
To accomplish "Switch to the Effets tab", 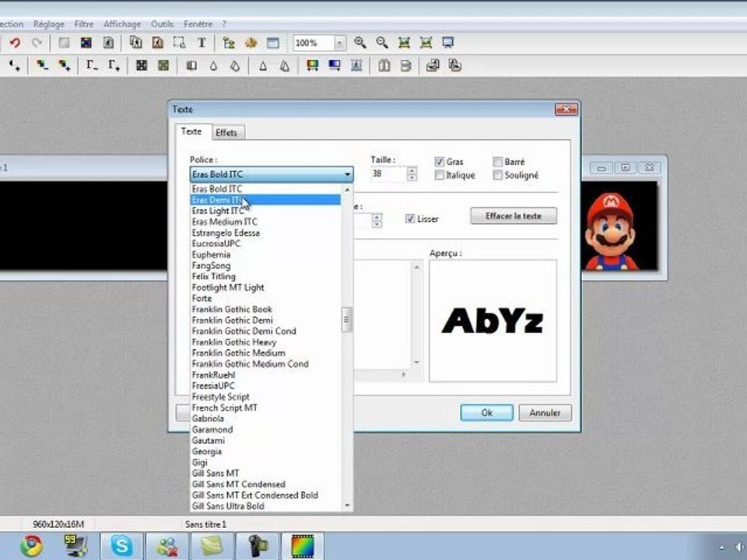I will coord(226,133).
